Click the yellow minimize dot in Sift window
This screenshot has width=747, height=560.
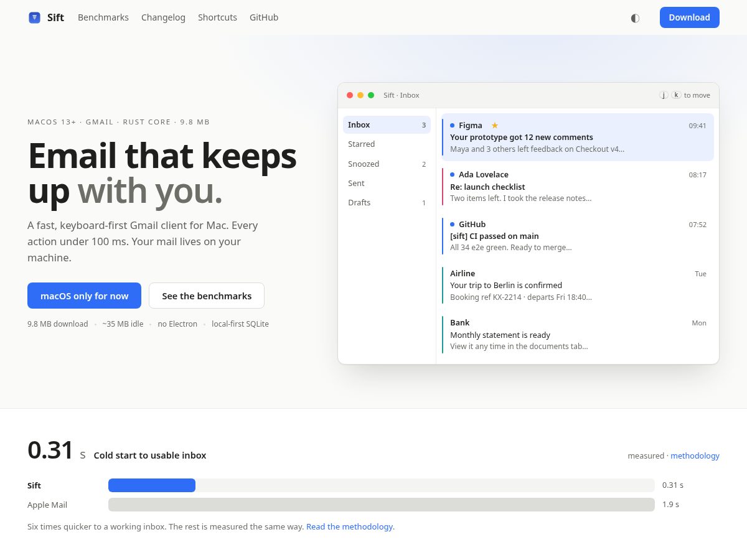tap(360, 95)
